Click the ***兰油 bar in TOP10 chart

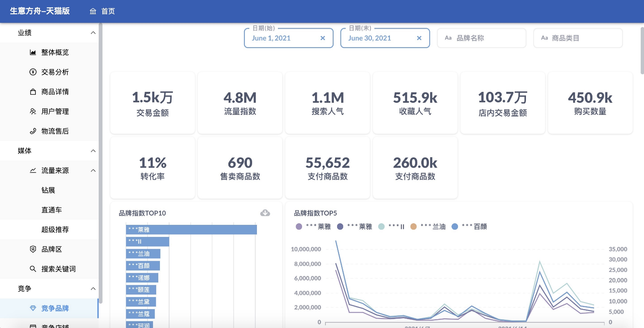coord(143,254)
